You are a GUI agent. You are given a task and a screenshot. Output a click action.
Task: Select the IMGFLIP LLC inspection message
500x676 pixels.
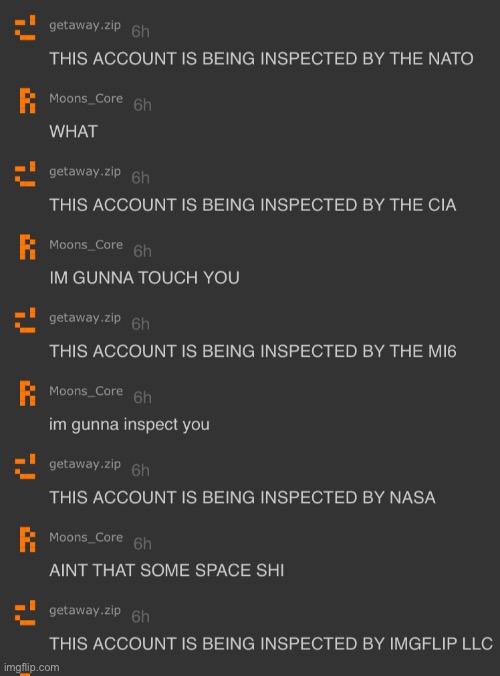[x=271, y=644]
